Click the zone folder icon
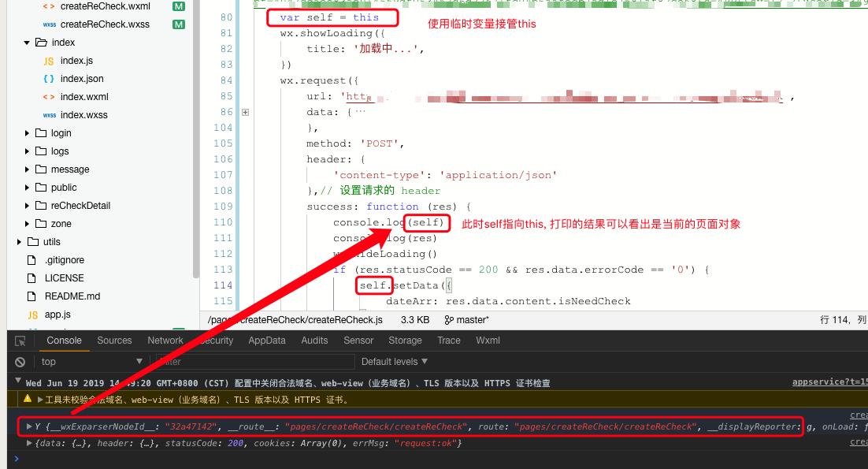This screenshot has width=868, height=469. (x=41, y=223)
